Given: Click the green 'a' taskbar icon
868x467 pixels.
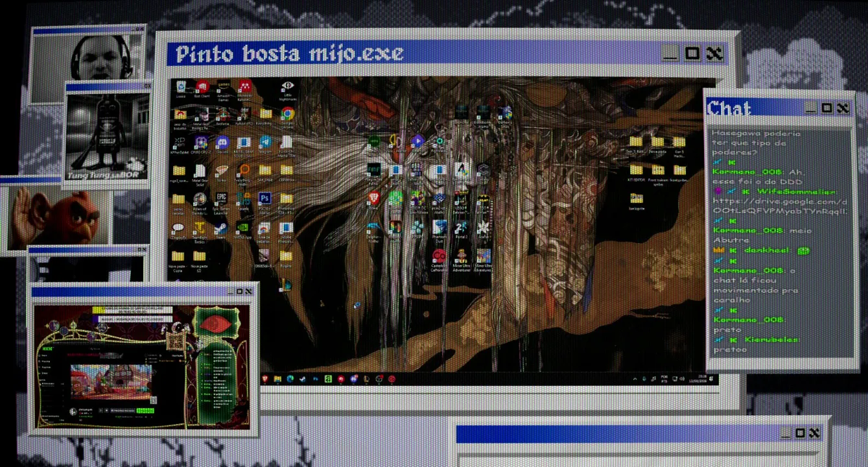Looking at the screenshot, I should (329, 379).
